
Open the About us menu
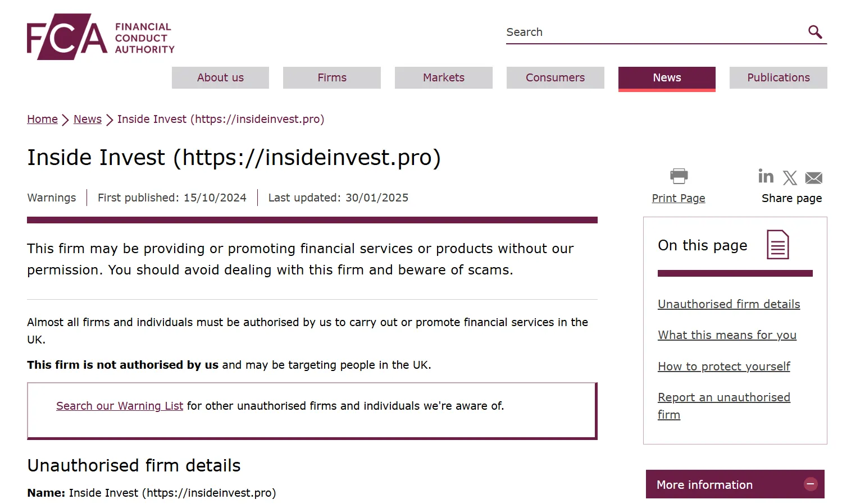(220, 77)
